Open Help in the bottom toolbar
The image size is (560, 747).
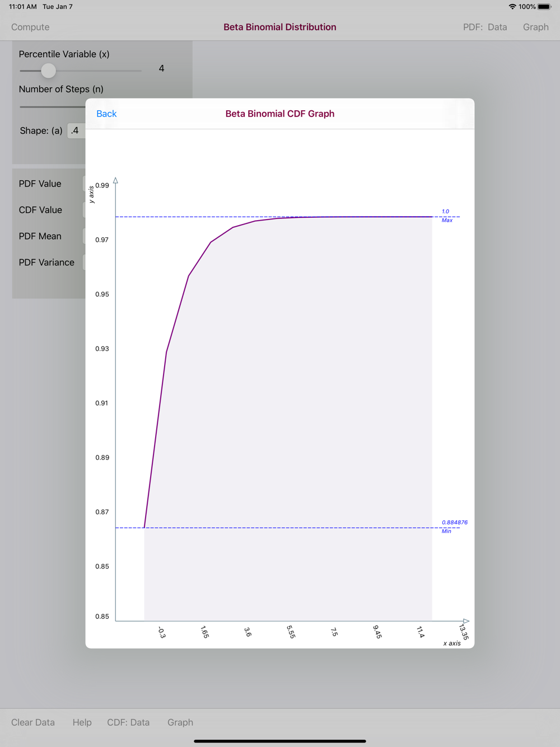point(82,722)
